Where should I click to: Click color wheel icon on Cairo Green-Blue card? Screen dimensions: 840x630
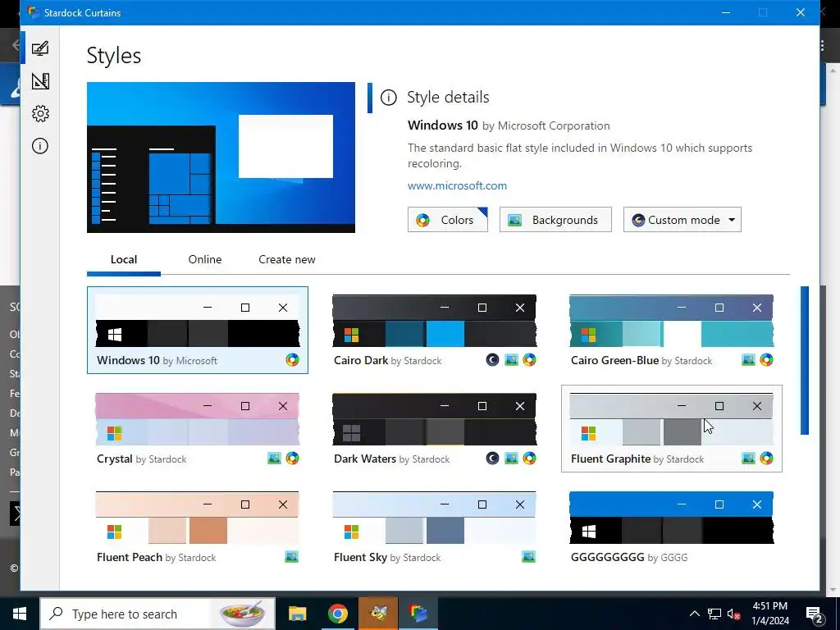point(767,360)
